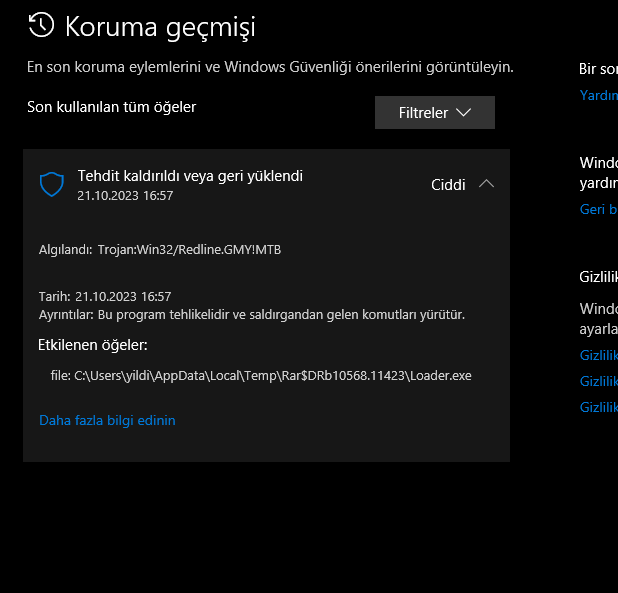This screenshot has height=593, width=618.
Task: Click the timestamp under the threat title
Action: coord(125,196)
